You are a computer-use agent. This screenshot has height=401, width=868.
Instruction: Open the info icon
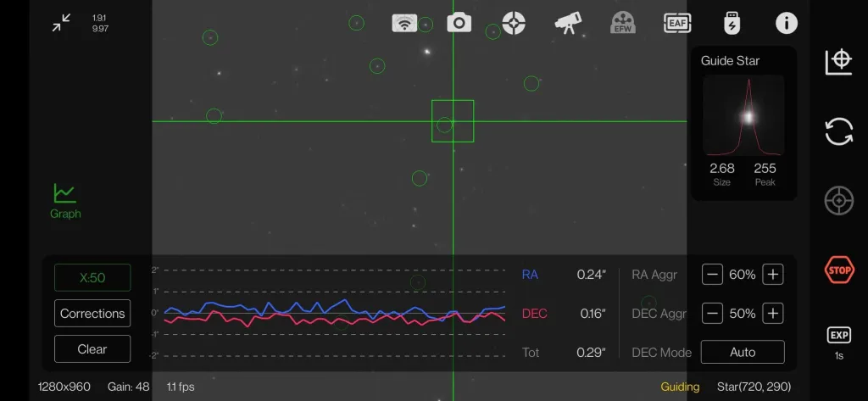click(787, 23)
